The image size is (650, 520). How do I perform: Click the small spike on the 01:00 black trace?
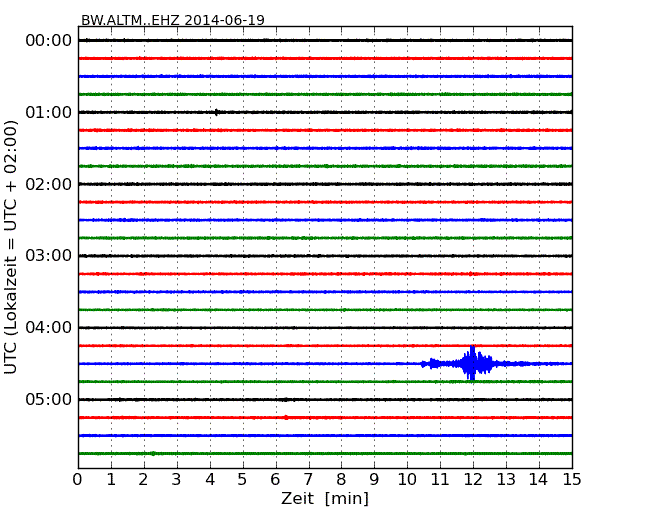click(x=216, y=112)
